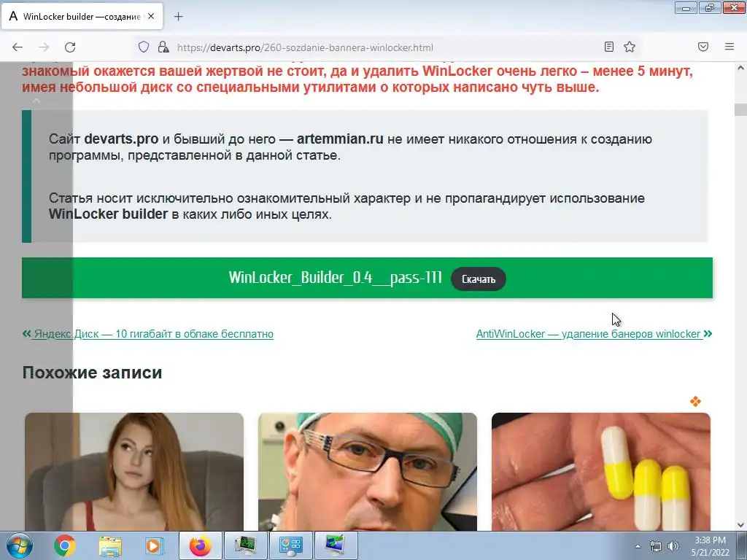Click the Похожие записи heading
This screenshot has width=747, height=560.
tap(93, 373)
